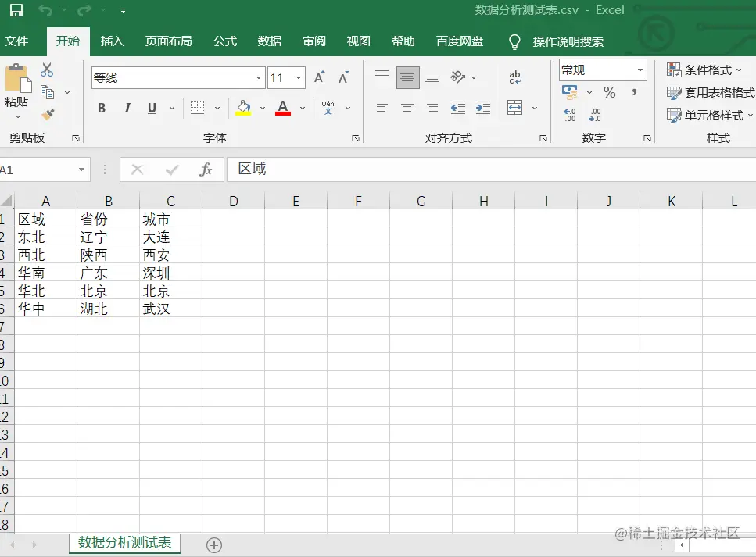Paste using the clipboard icon

pyautogui.click(x=17, y=77)
